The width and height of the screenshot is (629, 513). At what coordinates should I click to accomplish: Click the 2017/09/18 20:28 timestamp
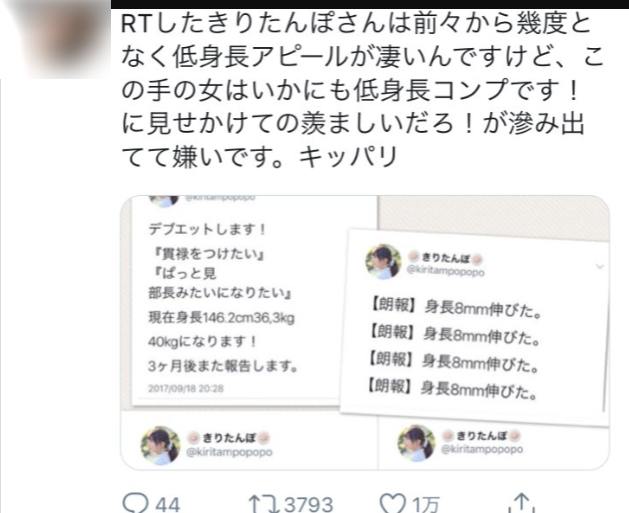(x=186, y=388)
